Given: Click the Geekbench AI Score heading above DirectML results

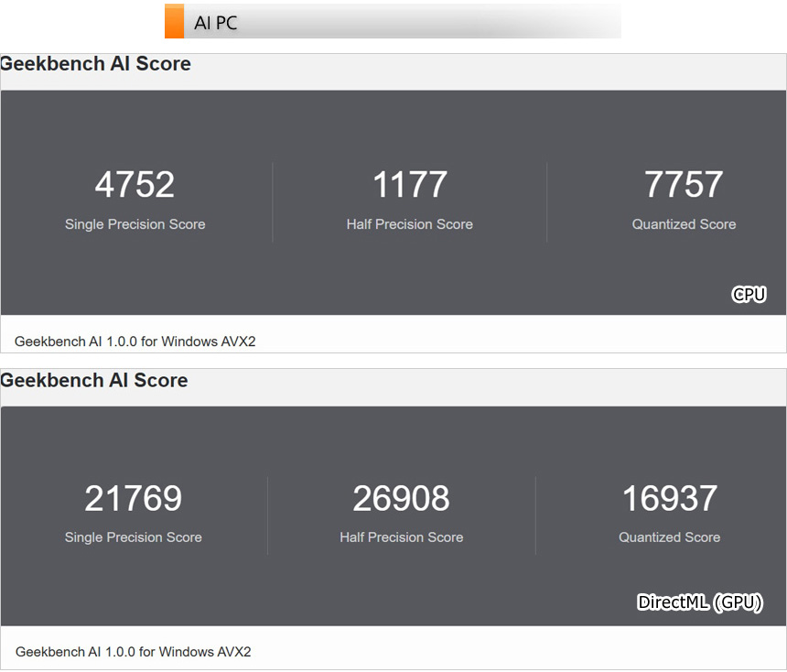Looking at the screenshot, I should pos(94,381).
